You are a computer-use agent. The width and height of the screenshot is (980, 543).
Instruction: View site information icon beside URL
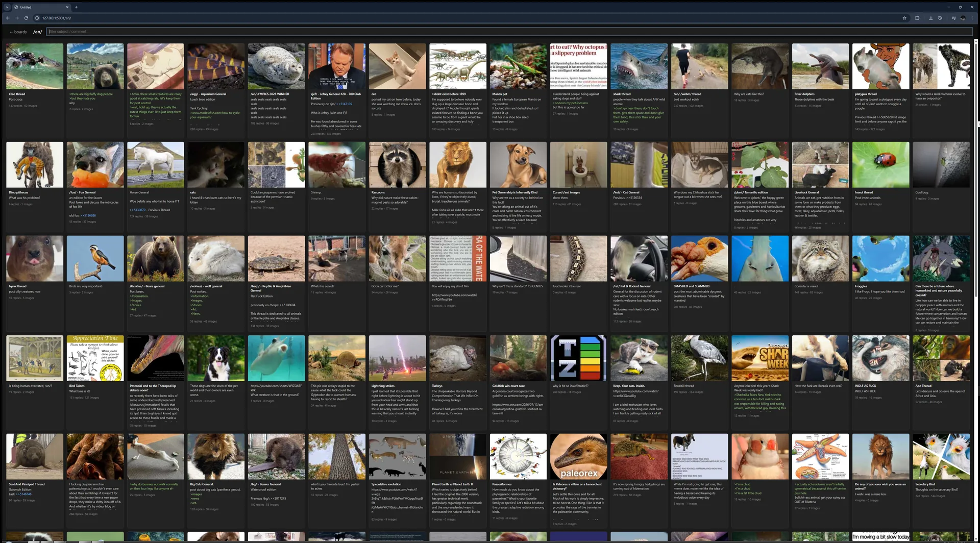37,18
